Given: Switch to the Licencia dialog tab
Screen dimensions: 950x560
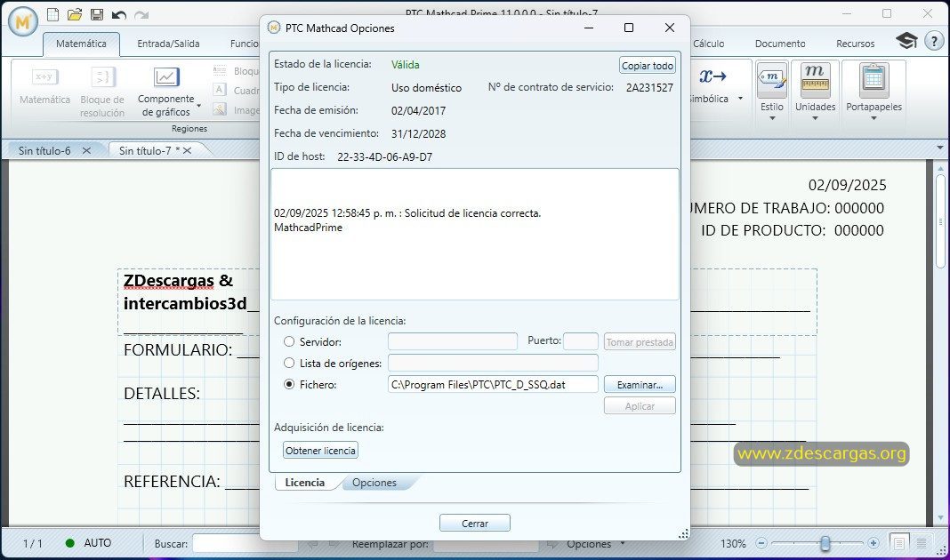Looking at the screenshot, I should click(x=305, y=483).
